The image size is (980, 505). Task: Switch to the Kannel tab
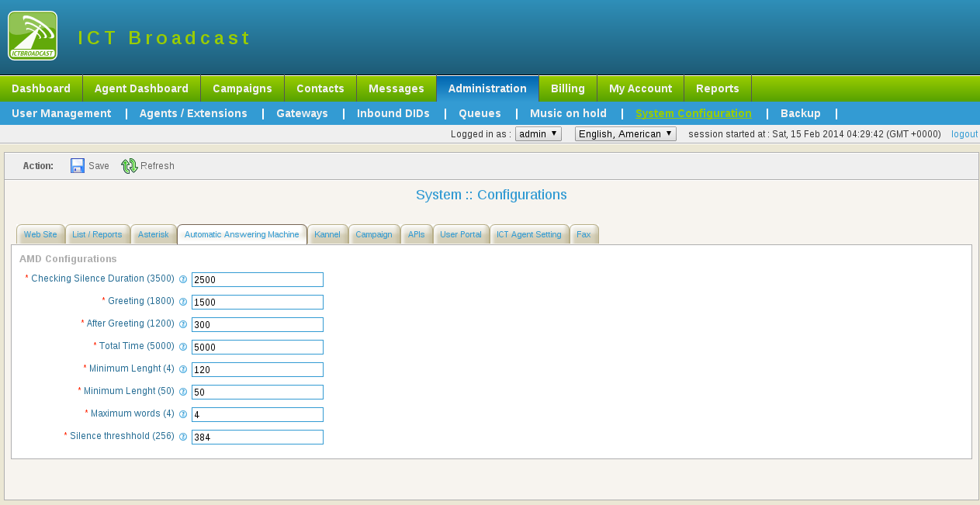tap(327, 234)
